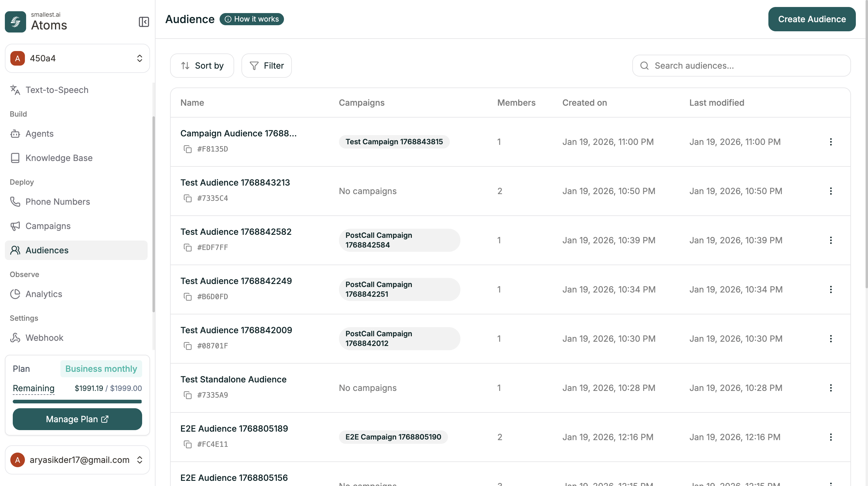
Task: Open the Sort by dropdown
Action: pos(202,65)
